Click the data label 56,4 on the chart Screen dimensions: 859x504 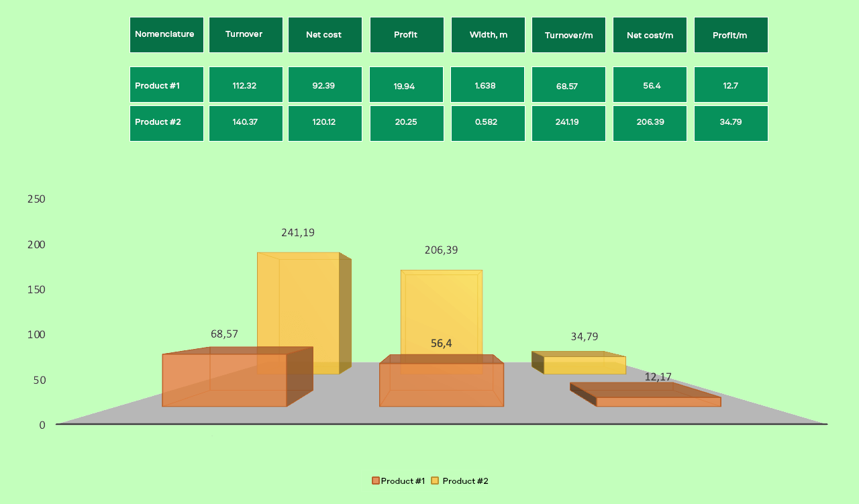tap(441, 343)
